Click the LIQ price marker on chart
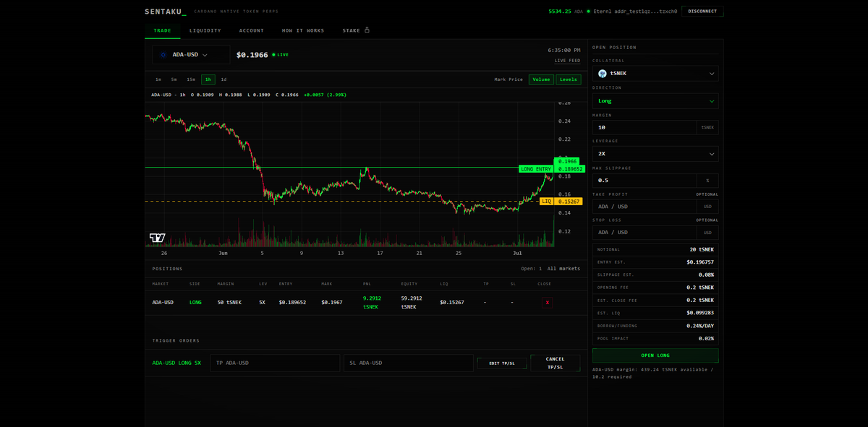Image resolution: width=868 pixels, height=427 pixels. tap(546, 202)
